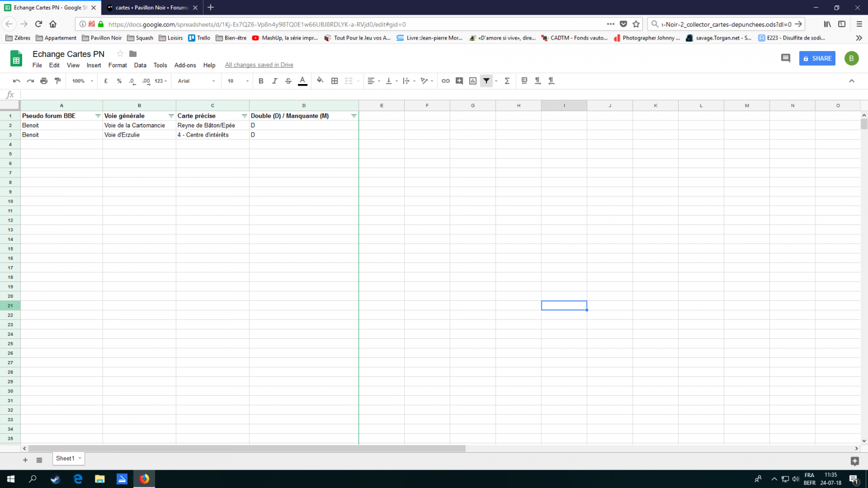Toggle strikethrough formatting
Screen dimensions: 868x488
[288, 81]
